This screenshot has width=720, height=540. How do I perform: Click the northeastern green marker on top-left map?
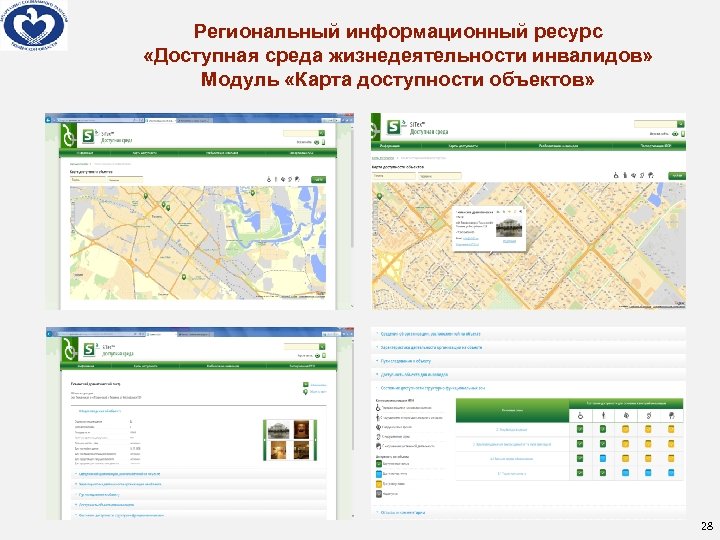pyautogui.click(x=252, y=192)
